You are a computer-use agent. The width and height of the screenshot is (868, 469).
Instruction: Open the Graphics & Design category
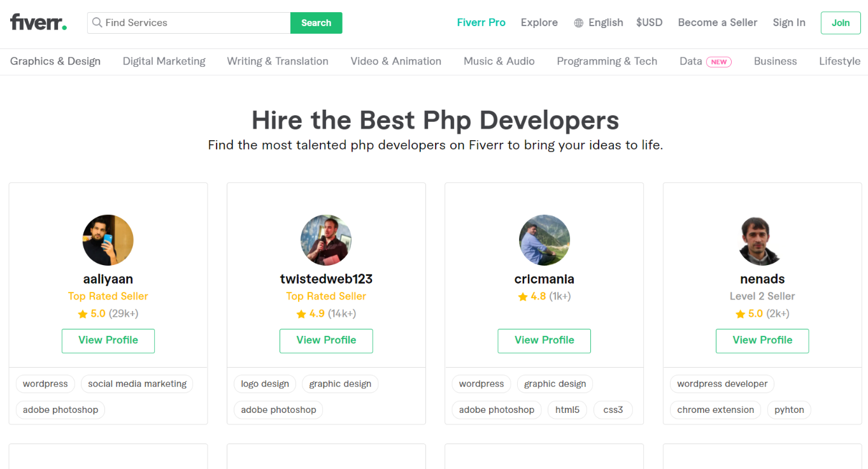55,61
